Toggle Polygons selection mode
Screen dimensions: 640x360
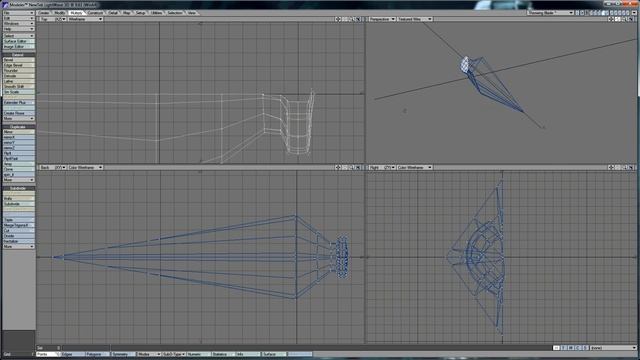98,354
